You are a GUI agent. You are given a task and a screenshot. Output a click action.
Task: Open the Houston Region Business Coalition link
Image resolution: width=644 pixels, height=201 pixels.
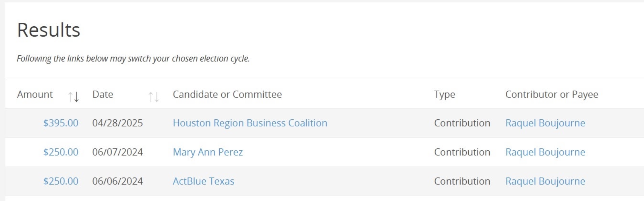[x=250, y=123]
